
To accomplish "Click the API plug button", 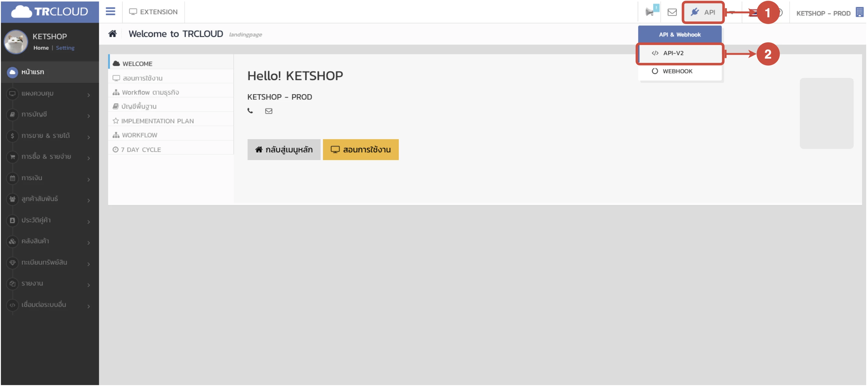I will [x=703, y=12].
